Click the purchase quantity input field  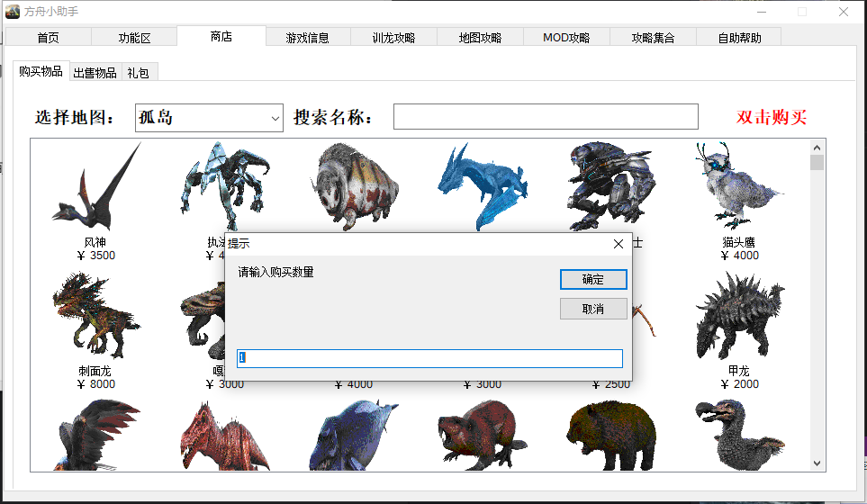click(429, 358)
